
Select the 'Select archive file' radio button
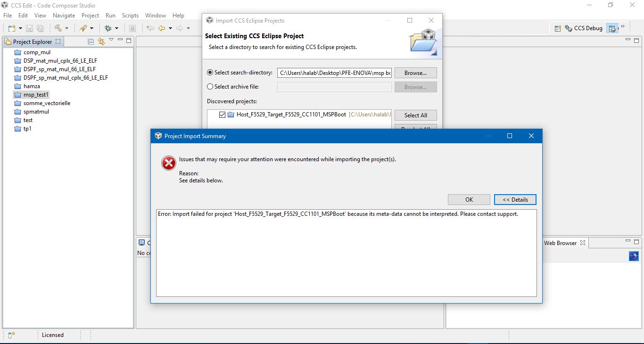pyautogui.click(x=210, y=87)
